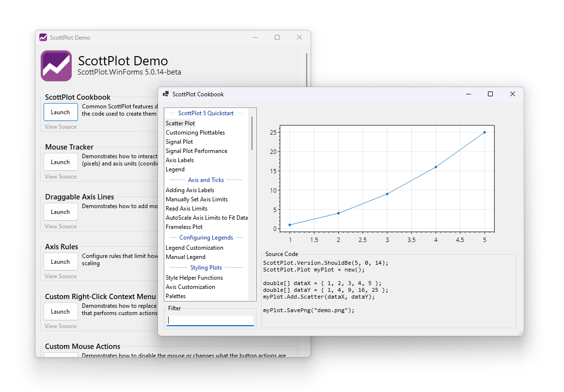Open View Source under Draggable Axis Lines
The width and height of the screenshot is (564, 392).
click(x=61, y=226)
